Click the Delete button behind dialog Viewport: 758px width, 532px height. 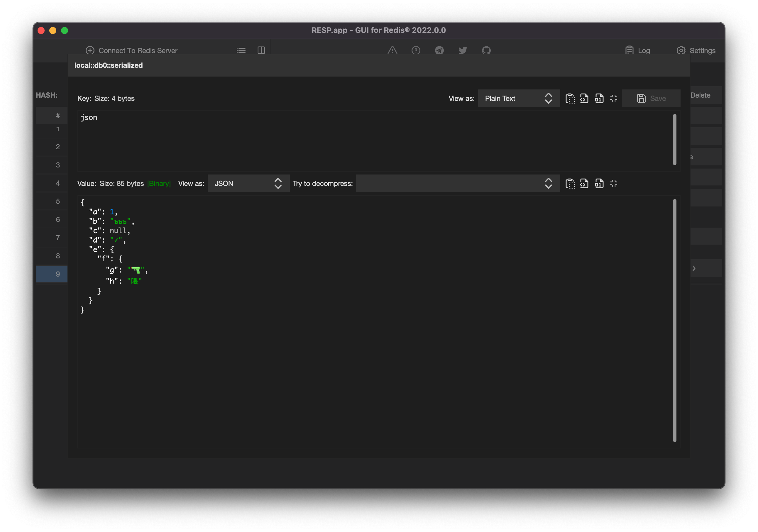(x=705, y=95)
